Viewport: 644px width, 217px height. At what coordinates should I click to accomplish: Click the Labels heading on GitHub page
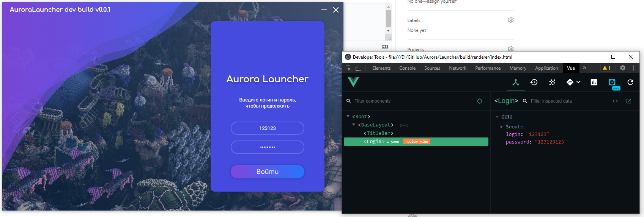pos(414,20)
